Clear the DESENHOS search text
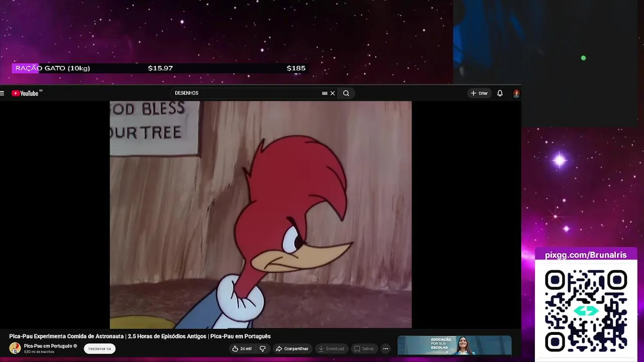Viewport: 644px width, 362px height. tap(333, 93)
